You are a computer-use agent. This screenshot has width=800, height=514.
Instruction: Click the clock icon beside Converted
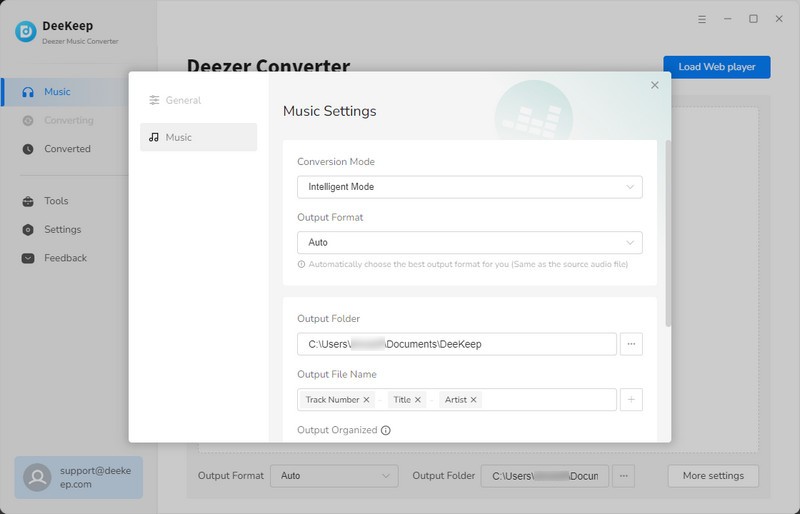pyautogui.click(x=28, y=149)
